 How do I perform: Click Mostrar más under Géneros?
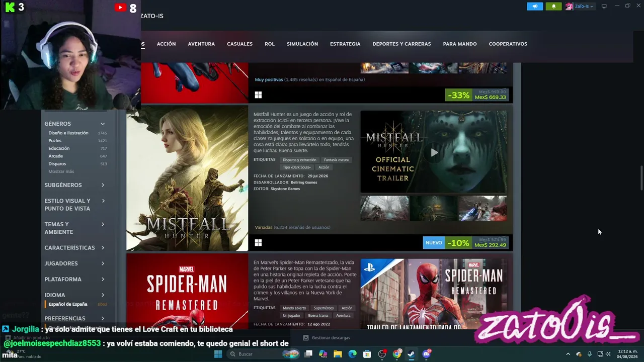pos(61,171)
